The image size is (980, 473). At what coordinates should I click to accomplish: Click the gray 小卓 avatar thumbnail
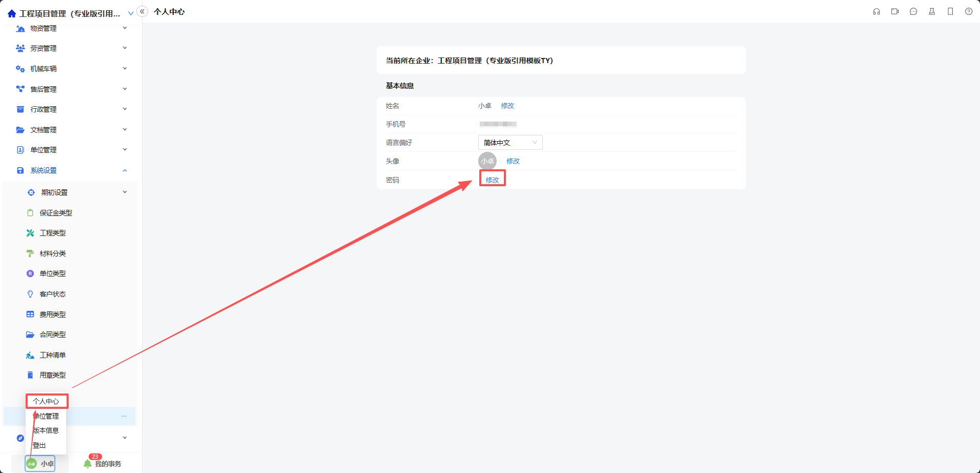tap(487, 161)
